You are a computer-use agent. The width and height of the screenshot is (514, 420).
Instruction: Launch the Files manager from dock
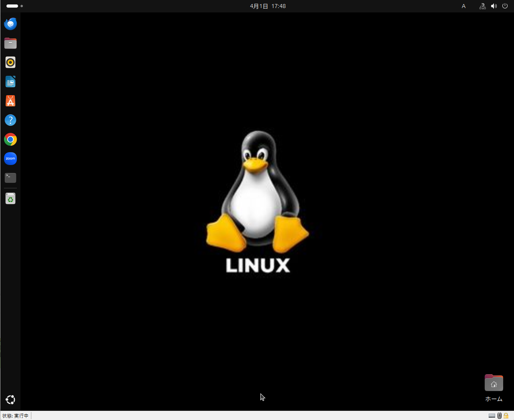[10, 43]
